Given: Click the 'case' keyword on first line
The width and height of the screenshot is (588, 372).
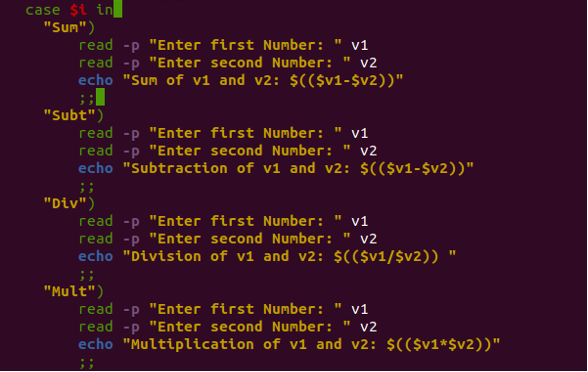Looking at the screenshot, I should coord(43,10).
